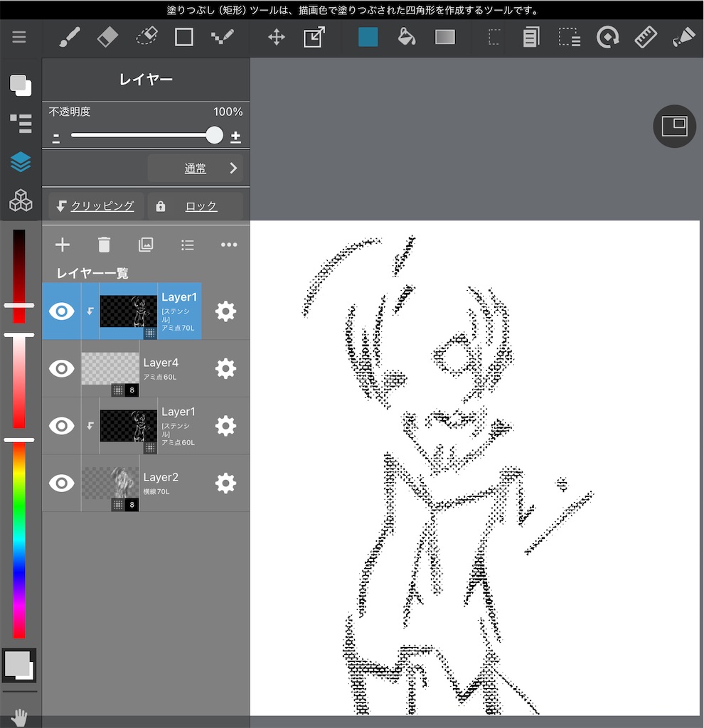
Task: Open settings gear for Layer4
Action: tap(225, 369)
